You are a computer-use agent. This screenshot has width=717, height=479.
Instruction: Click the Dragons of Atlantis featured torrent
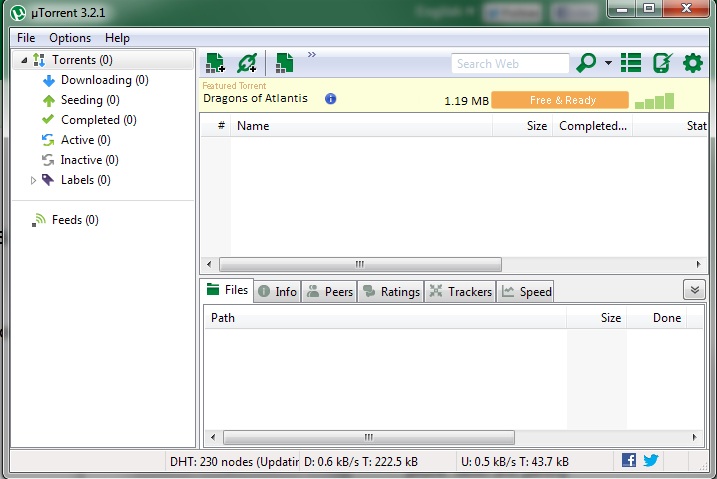click(x=255, y=98)
